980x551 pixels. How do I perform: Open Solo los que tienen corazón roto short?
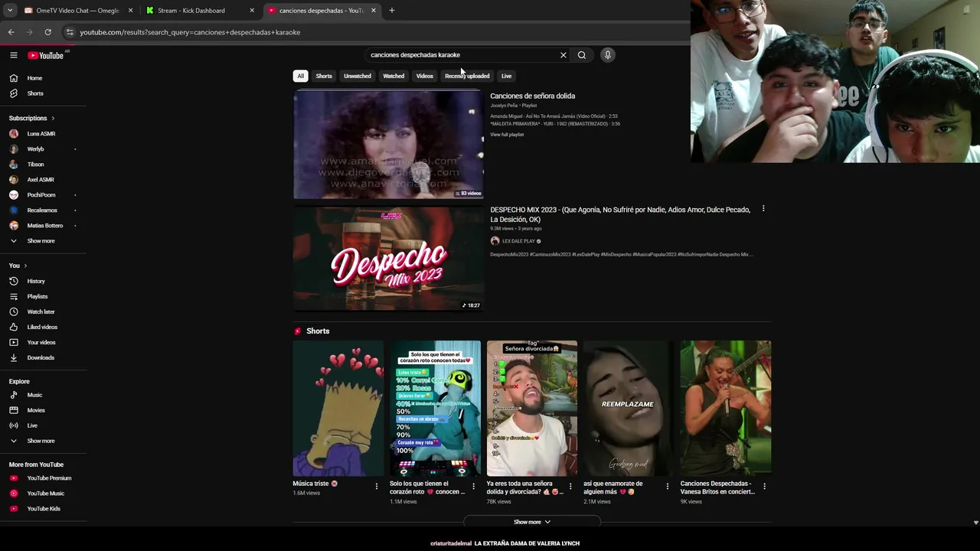(x=435, y=409)
